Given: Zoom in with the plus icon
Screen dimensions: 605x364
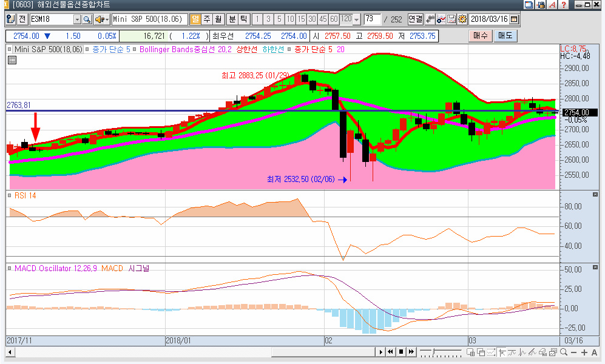Looking at the screenshot, I should [584, 352].
